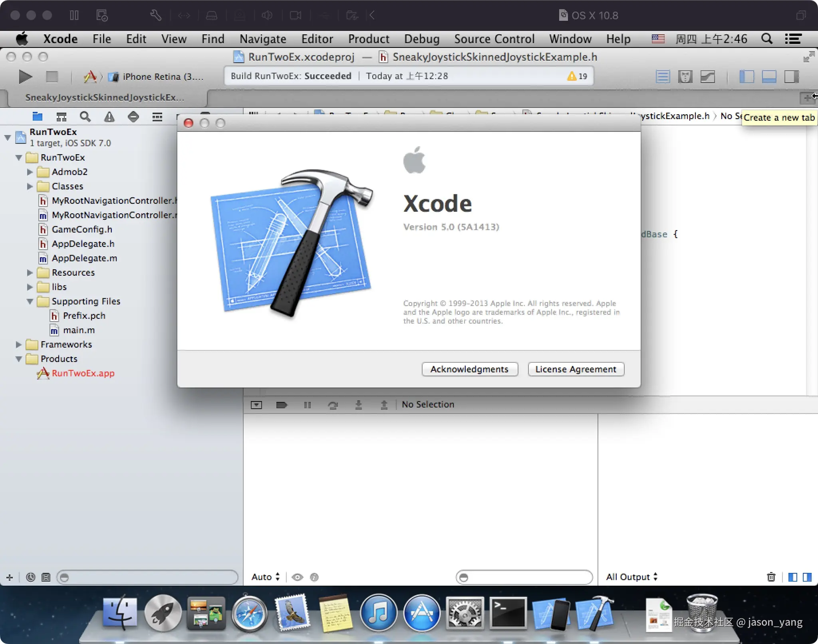Expand the Classes folder
This screenshot has height=644, width=818.
coord(30,186)
